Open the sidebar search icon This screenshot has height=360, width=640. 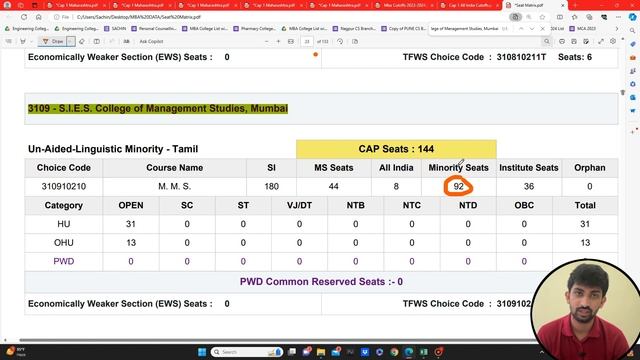tap(632, 31)
